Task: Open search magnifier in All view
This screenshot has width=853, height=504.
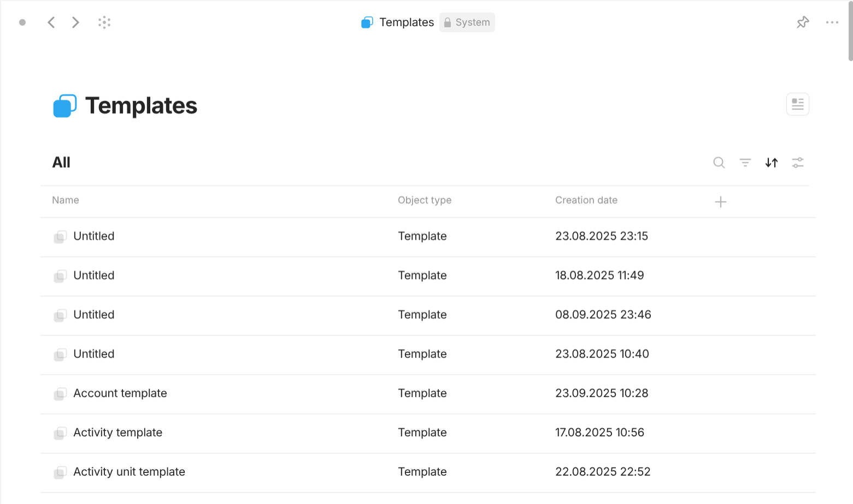Action: (719, 163)
